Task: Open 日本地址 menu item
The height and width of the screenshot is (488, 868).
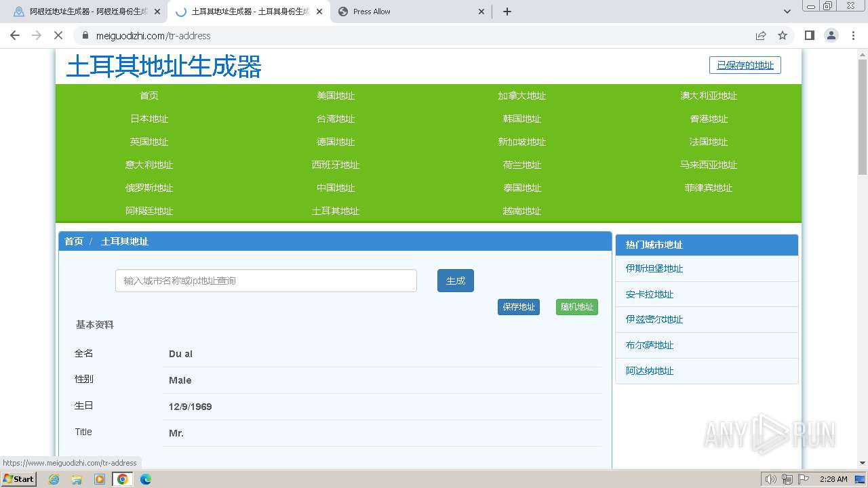Action: (x=149, y=119)
